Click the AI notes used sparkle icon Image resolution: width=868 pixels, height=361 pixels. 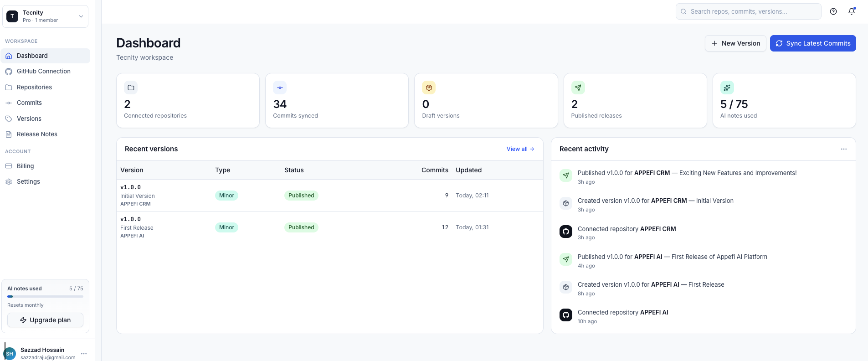click(727, 88)
